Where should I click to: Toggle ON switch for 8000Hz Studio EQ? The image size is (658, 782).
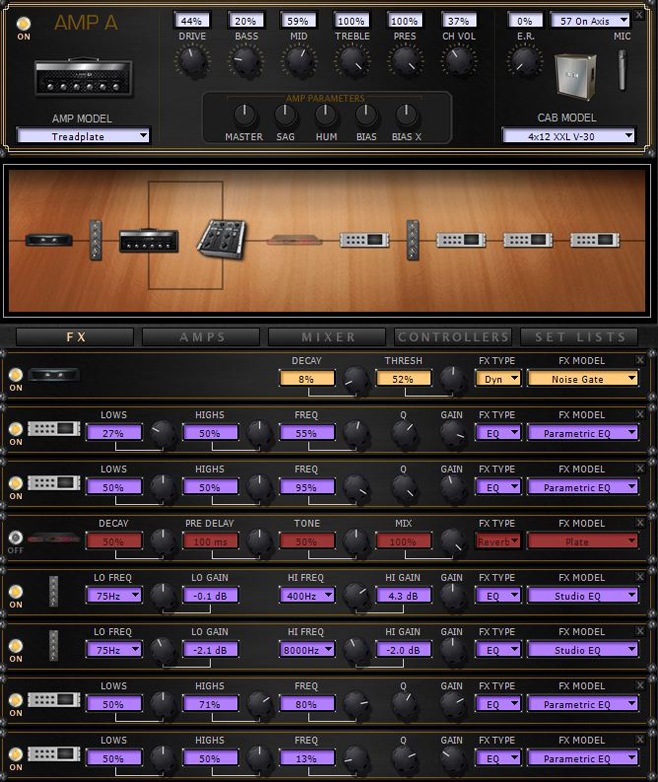[16, 646]
